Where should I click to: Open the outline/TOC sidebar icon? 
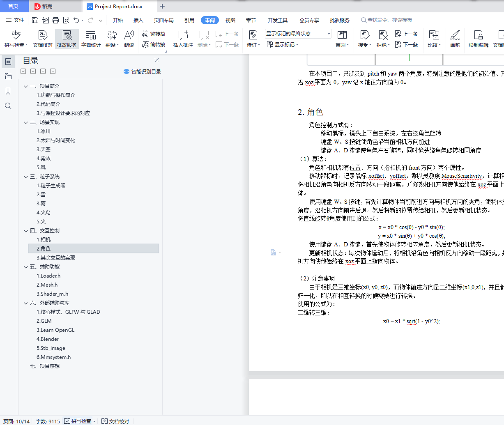click(8, 62)
